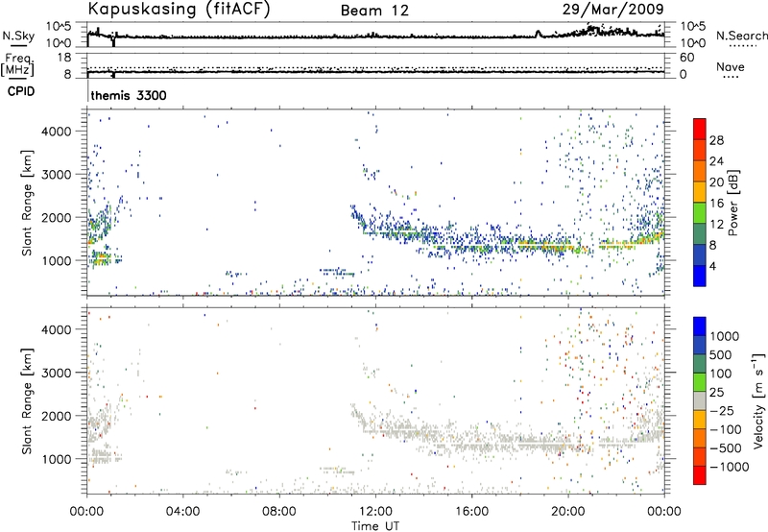Click the 18 tick on the frequency axis
This screenshot has height=532, width=768.
pyautogui.click(x=64, y=58)
